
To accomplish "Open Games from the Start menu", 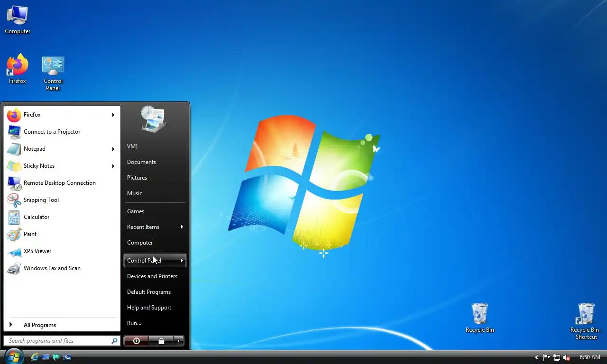I will [155, 211].
